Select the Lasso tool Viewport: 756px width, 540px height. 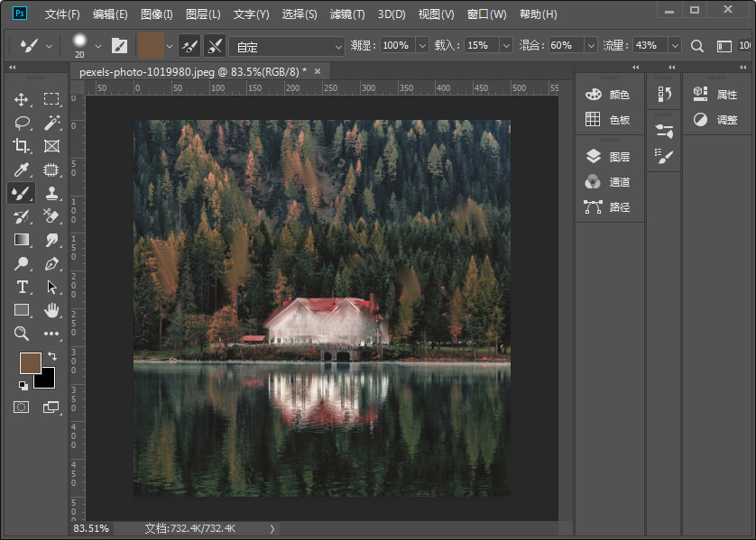22,123
